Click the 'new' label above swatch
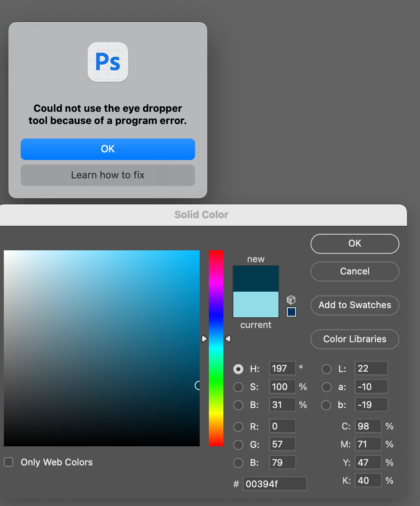The width and height of the screenshot is (420, 506). click(256, 259)
